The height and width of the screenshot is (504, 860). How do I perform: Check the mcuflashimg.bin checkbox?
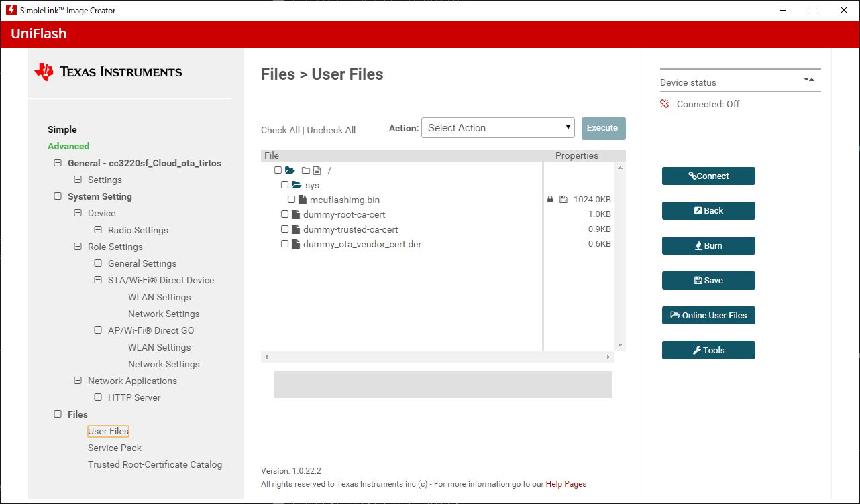pos(292,200)
